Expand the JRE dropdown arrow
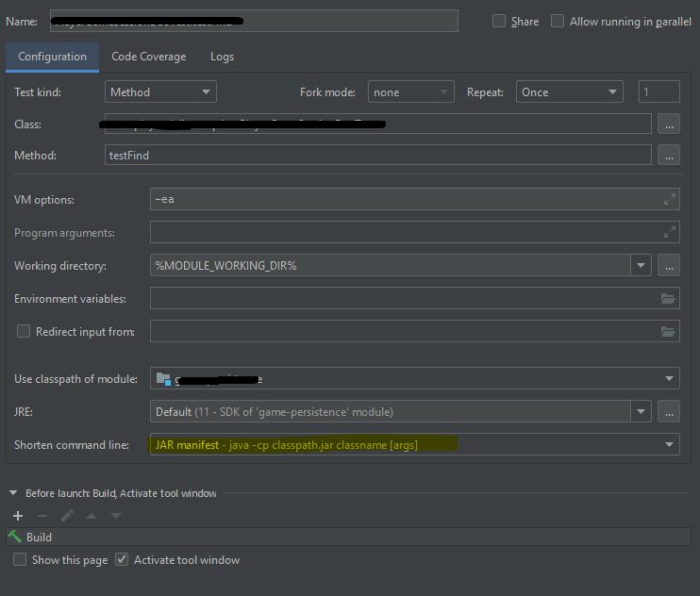The height and width of the screenshot is (596, 700). (x=642, y=411)
